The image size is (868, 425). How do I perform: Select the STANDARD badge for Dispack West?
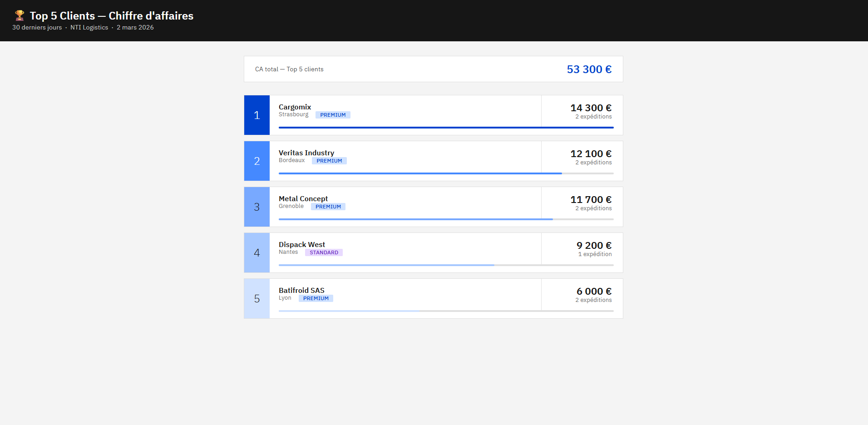(x=323, y=252)
